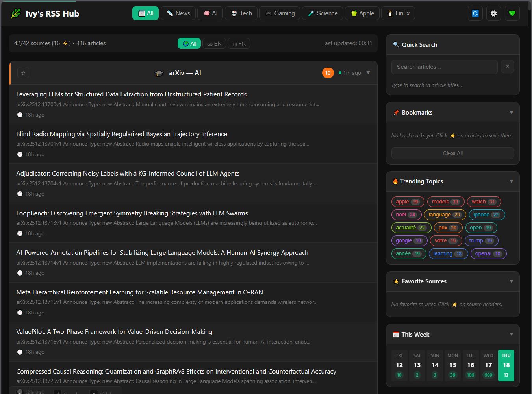Image resolution: width=532 pixels, height=394 pixels.
Task: Click the Bookmarks pushpin icon
Action: [396, 113]
